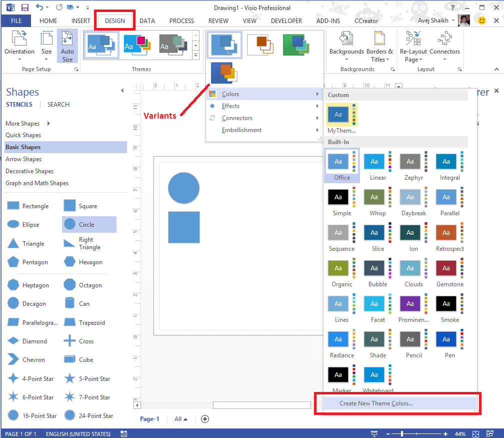Viewport: 504px width, 438px height.
Task: Choose the dark blue orange variant
Action: (224, 73)
